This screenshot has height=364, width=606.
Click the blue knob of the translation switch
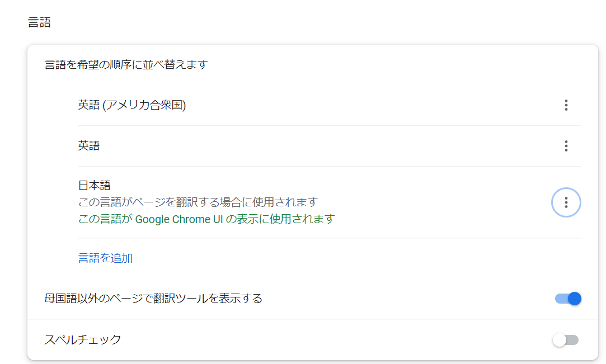pos(574,299)
